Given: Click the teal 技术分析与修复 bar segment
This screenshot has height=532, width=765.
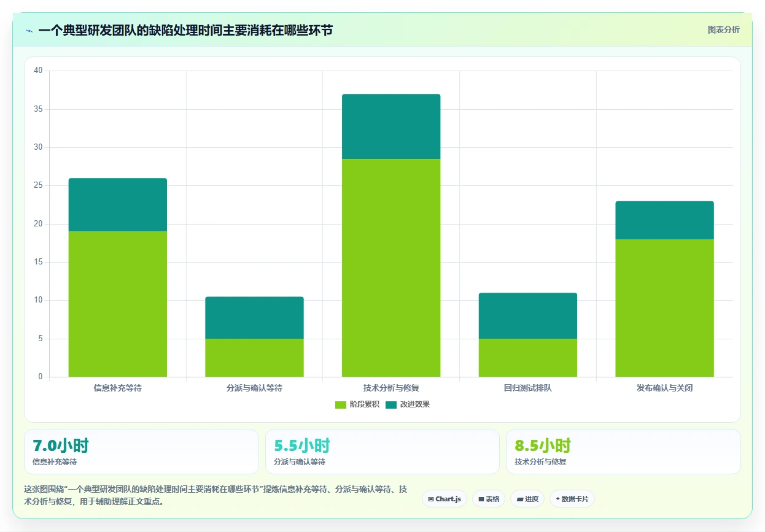Looking at the screenshot, I should [391, 126].
